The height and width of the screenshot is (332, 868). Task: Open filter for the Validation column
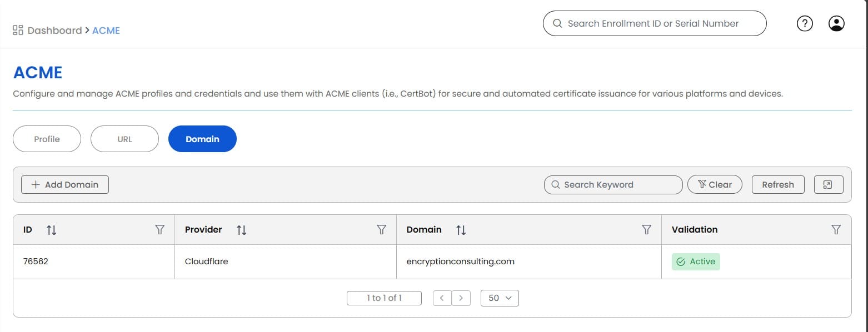[836, 230]
